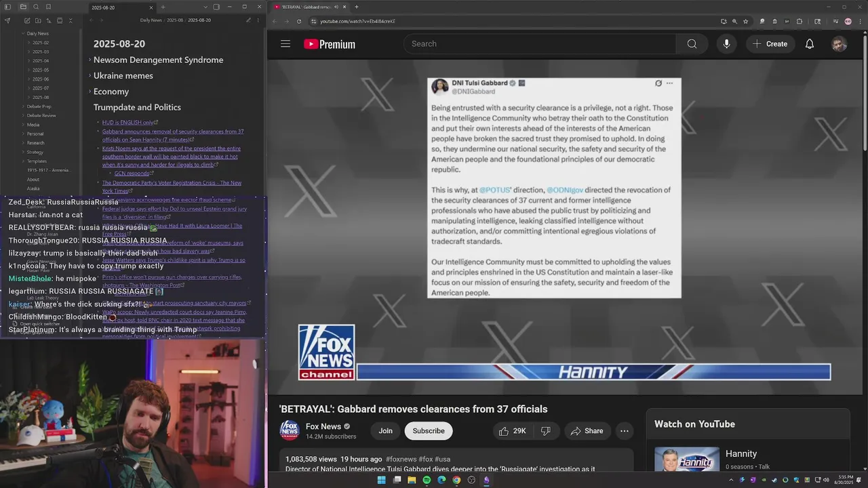Open About note in explorer
Viewport: 868px width, 488px height.
click(33, 180)
